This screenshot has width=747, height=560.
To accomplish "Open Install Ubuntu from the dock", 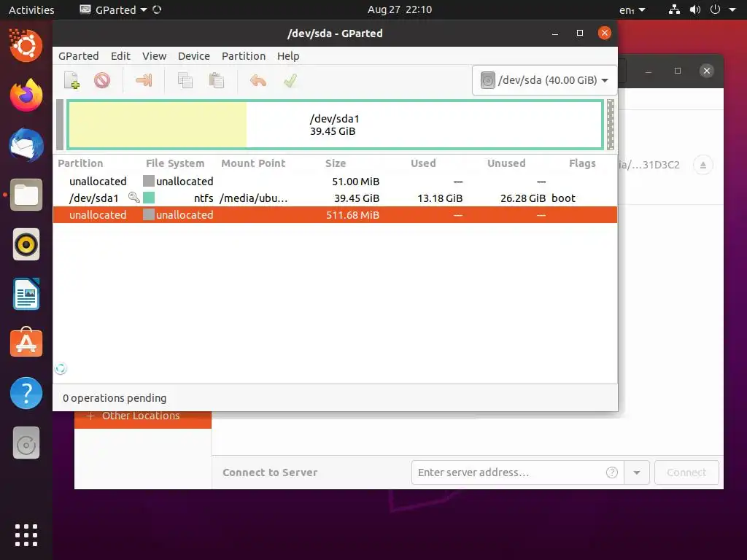I will (26, 46).
